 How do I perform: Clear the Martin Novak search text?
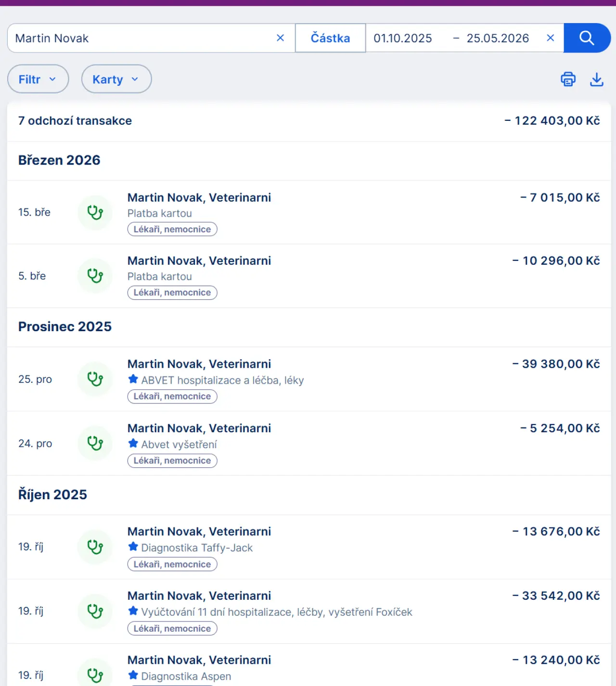280,38
